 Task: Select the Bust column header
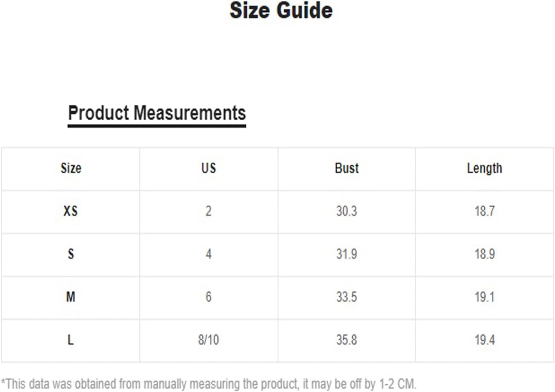(347, 168)
